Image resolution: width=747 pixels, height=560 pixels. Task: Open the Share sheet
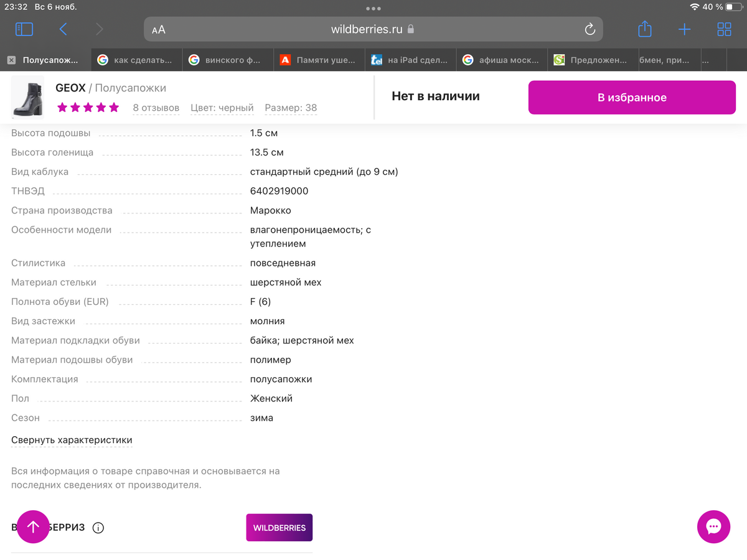(x=645, y=29)
